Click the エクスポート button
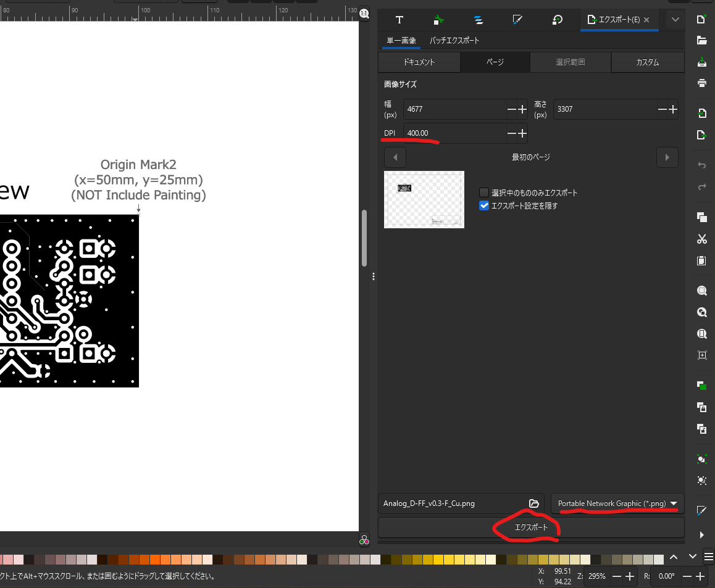Screen dimensions: 715x588 [x=531, y=528]
